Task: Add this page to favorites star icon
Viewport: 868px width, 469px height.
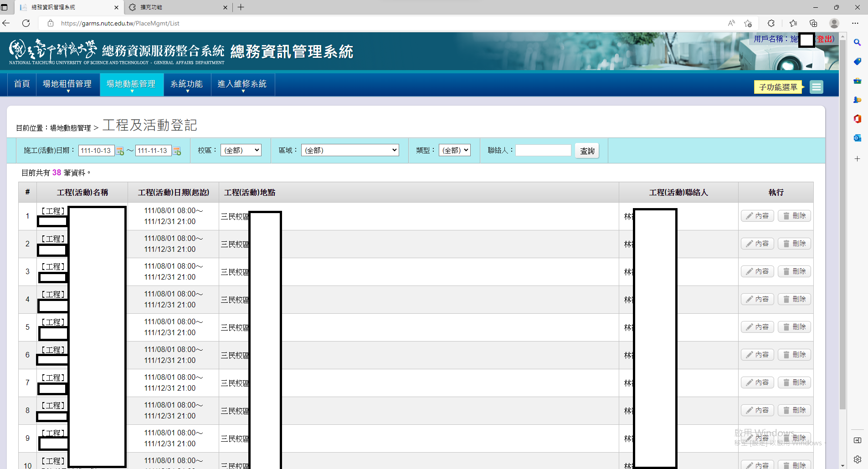Action: 748,23
